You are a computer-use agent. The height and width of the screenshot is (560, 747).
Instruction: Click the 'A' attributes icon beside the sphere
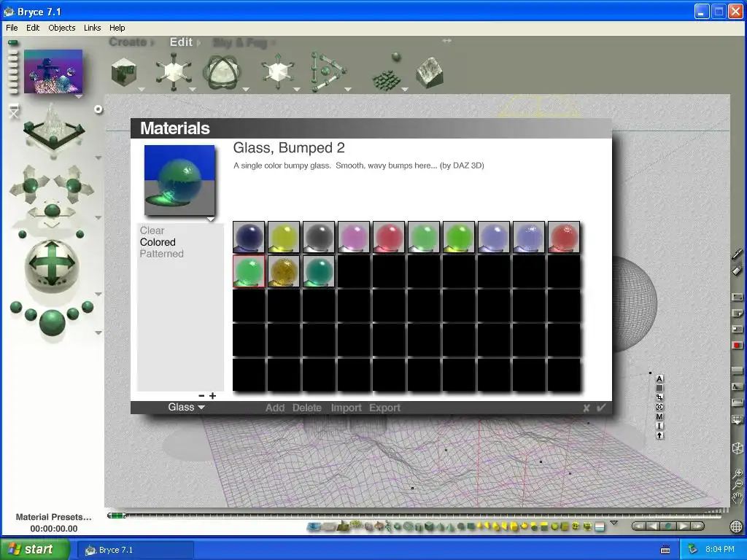[x=659, y=378]
